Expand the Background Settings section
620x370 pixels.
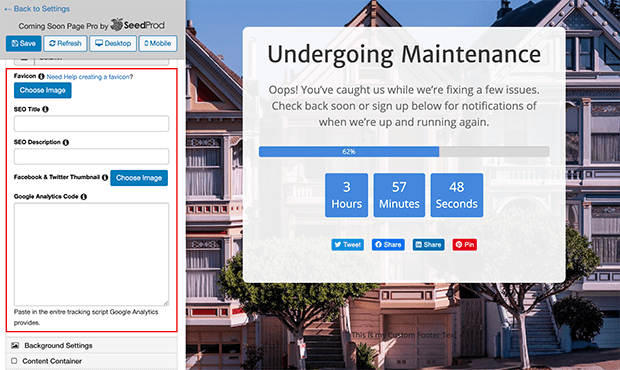[91, 345]
